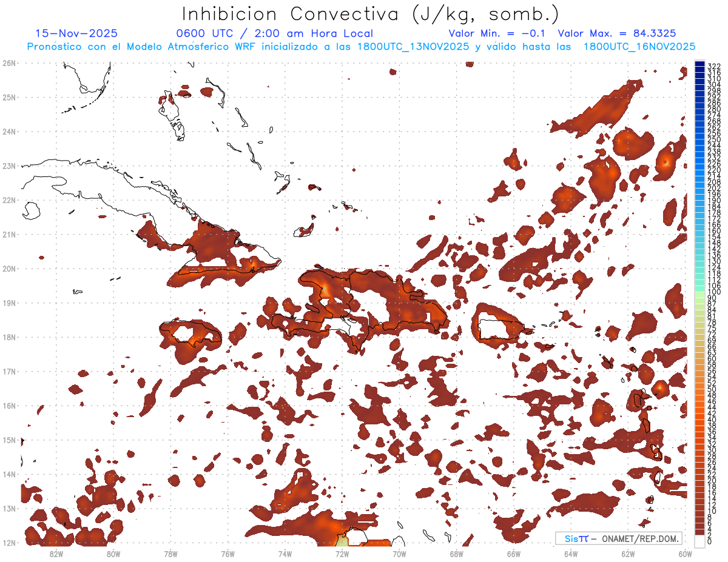Click the '26N' latitude label
Image resolution: width=728 pixels, height=562 pixels.
pos(9,63)
